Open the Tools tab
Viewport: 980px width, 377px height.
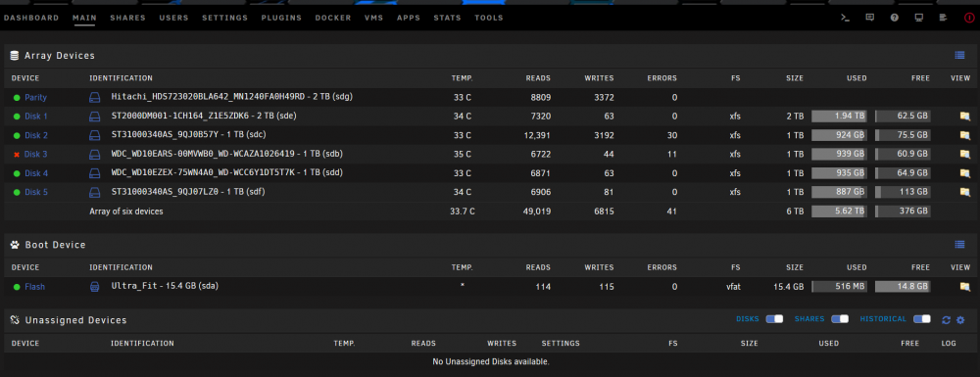489,18
